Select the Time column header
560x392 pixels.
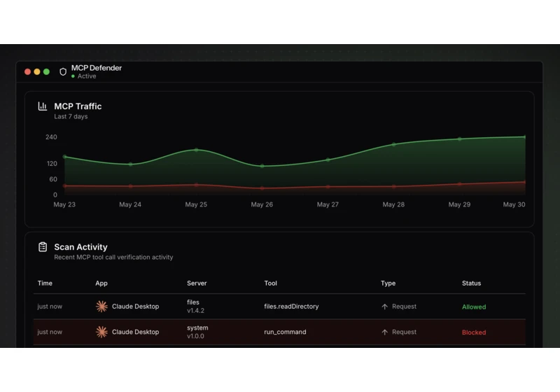coord(45,283)
